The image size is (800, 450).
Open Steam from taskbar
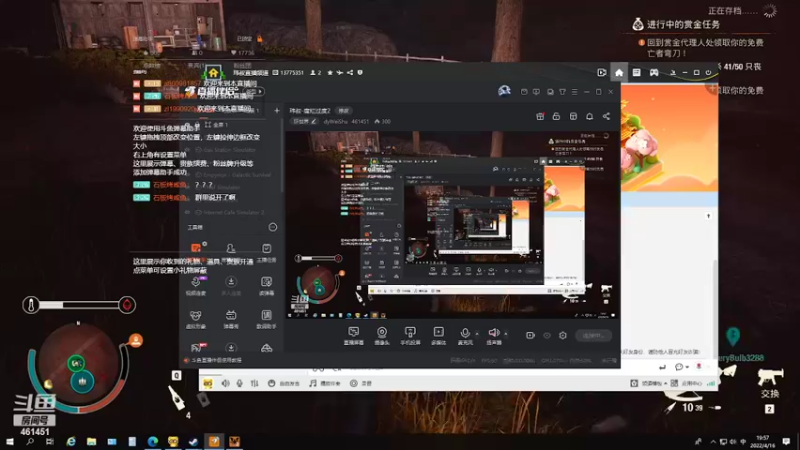(193, 441)
